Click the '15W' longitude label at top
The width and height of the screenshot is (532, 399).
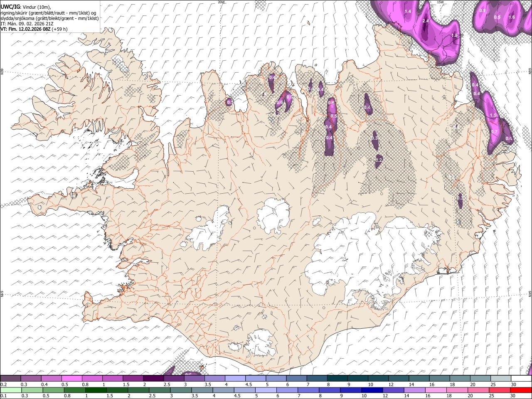440,2
